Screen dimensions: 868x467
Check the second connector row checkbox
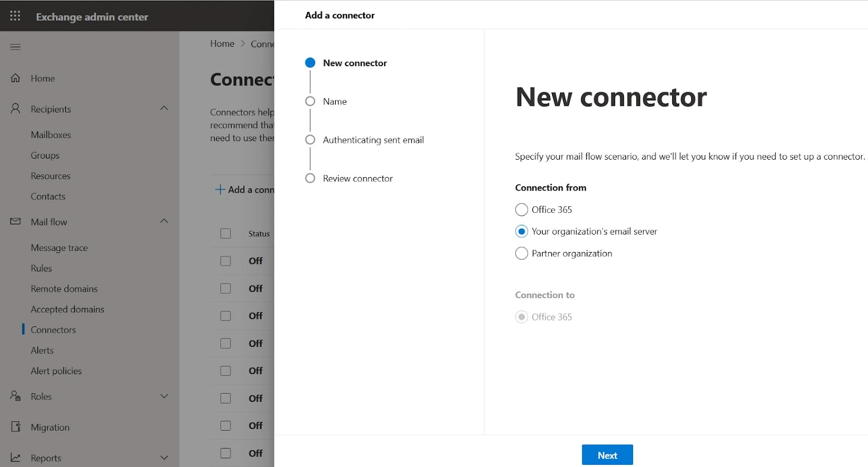tap(226, 288)
